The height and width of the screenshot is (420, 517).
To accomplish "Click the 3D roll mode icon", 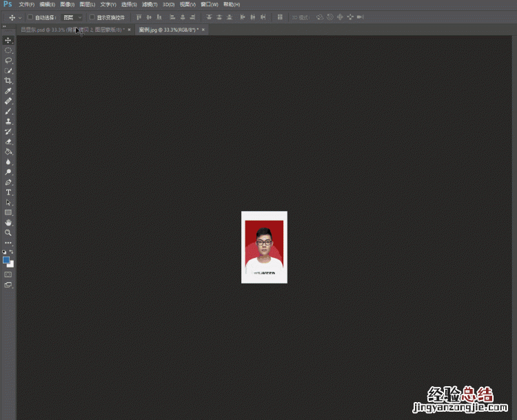I will tap(330, 17).
